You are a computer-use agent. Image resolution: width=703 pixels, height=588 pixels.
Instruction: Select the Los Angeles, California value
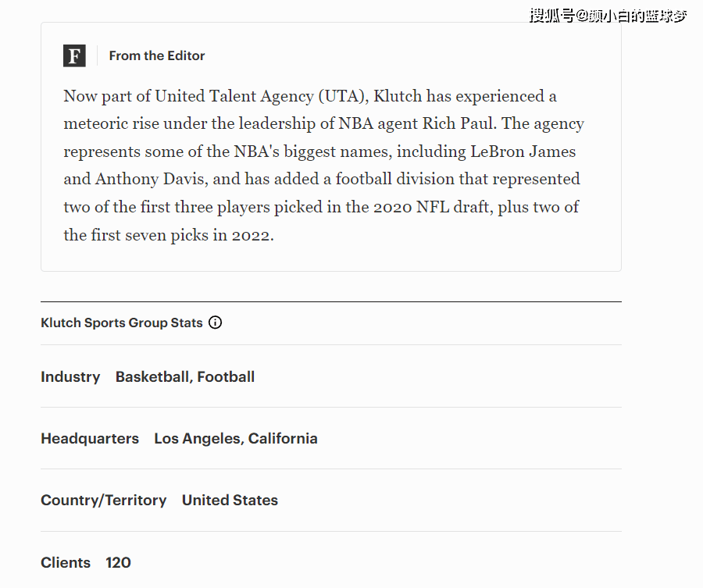236,438
